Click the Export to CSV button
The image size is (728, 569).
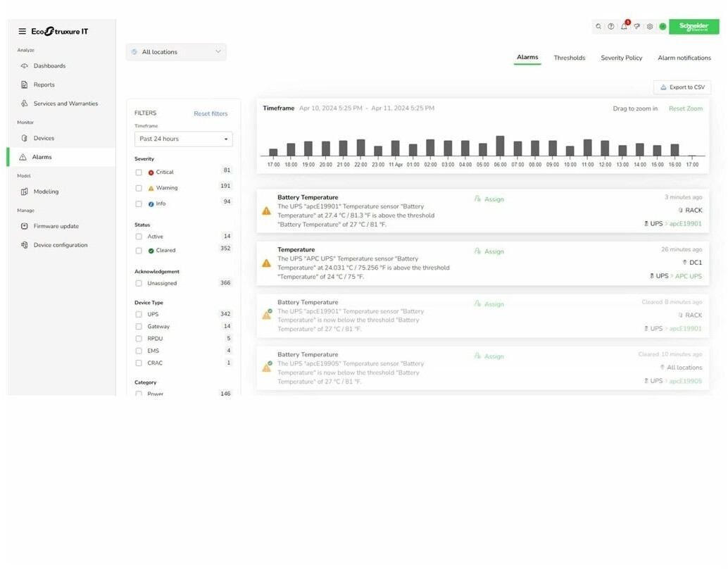click(682, 87)
